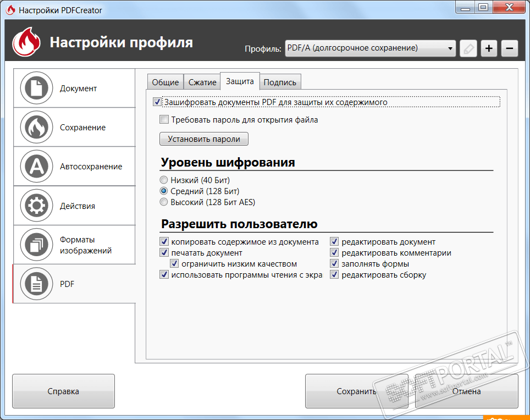Click the small PDFCreator icon in the title bar
530x420 pixels.
coord(10,10)
